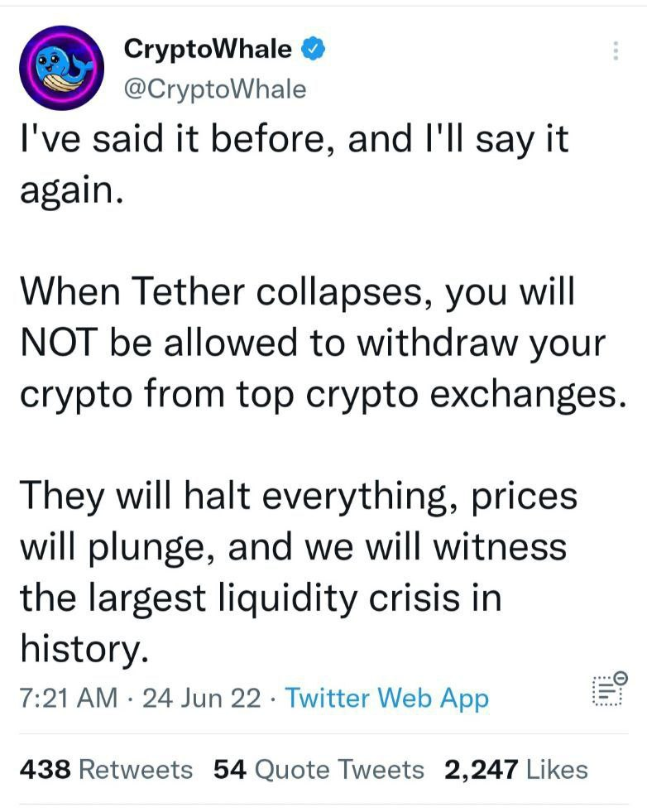Click the 7:21 AM timestamp

click(68, 699)
